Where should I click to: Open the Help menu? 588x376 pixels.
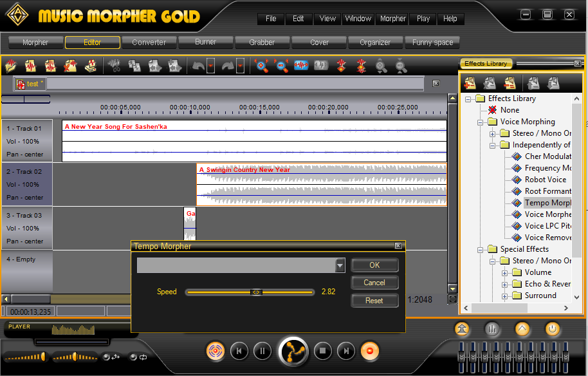450,19
